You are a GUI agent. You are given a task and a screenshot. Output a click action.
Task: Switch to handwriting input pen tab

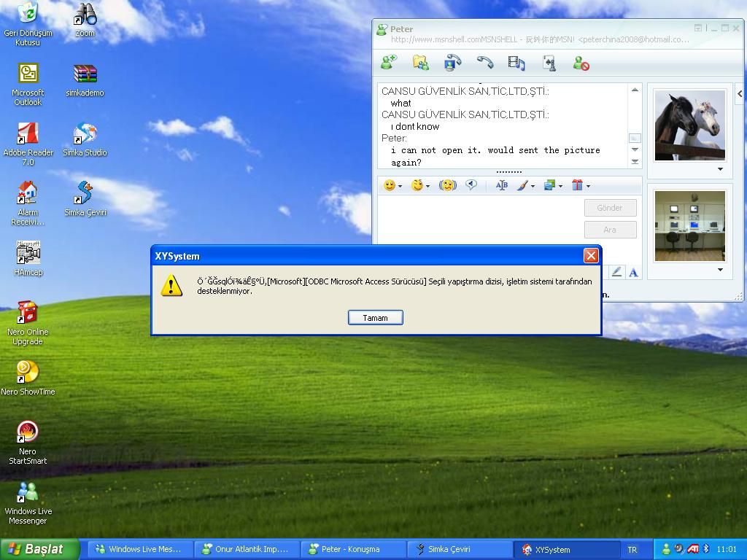[x=616, y=272]
